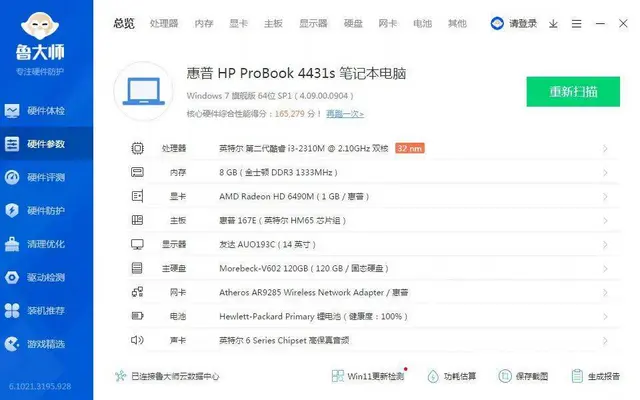Minimize the 鲁大师 window

[x=600, y=24]
